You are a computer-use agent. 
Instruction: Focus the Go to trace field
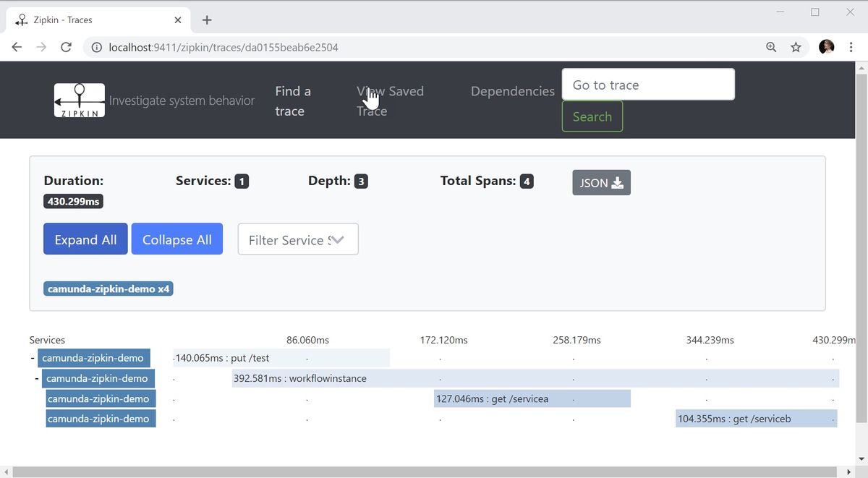tap(648, 85)
